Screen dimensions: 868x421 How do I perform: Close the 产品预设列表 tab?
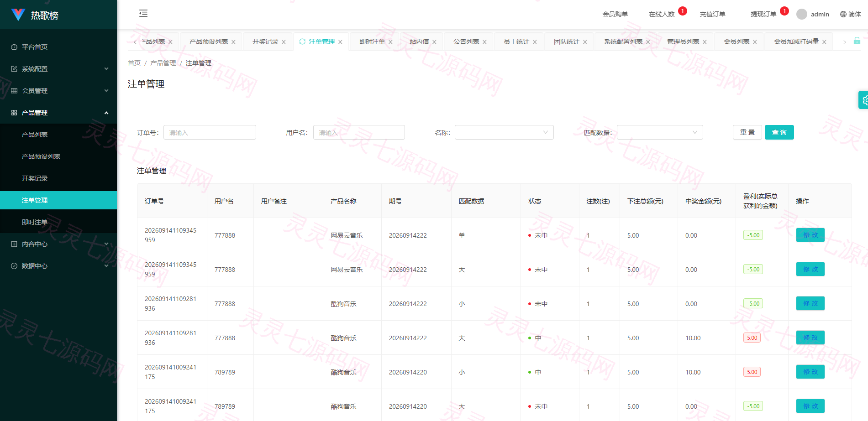[233, 42]
